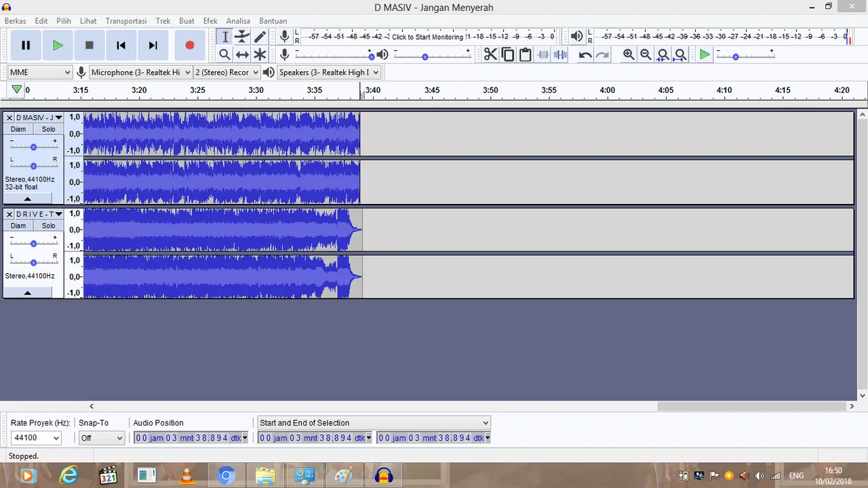Viewport: 868px width, 488px height.
Task: Click the recording meter microphone icon
Action: pos(285,37)
